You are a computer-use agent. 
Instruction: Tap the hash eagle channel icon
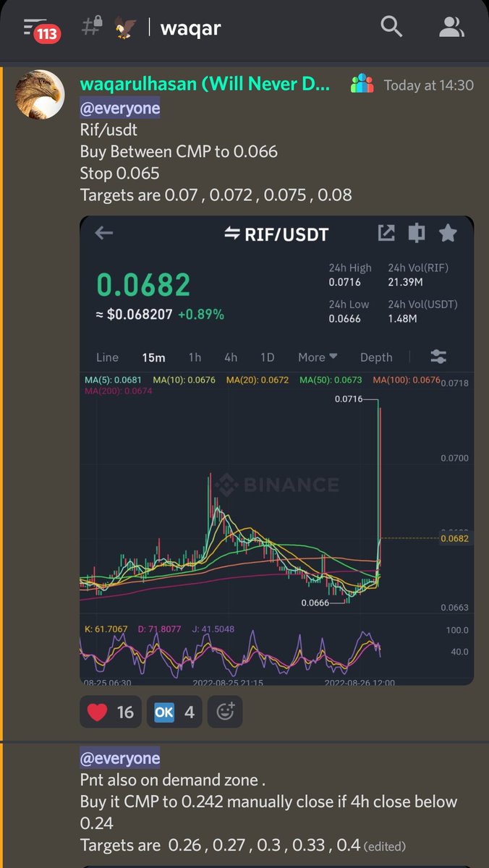click(x=110, y=28)
